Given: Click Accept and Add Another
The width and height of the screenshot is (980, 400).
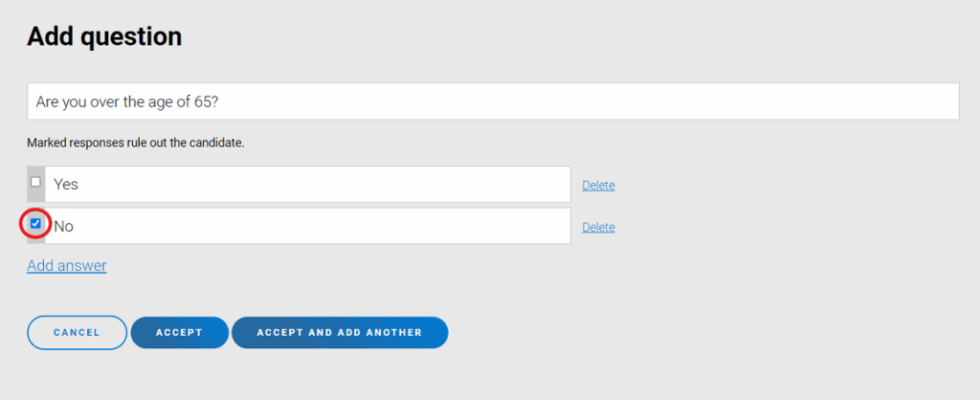Looking at the screenshot, I should tap(339, 333).
